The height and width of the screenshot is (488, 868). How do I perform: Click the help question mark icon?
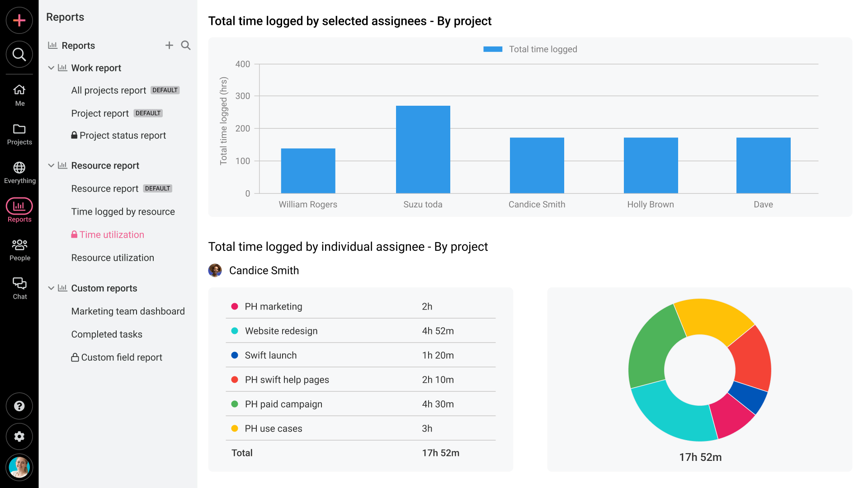tap(19, 406)
